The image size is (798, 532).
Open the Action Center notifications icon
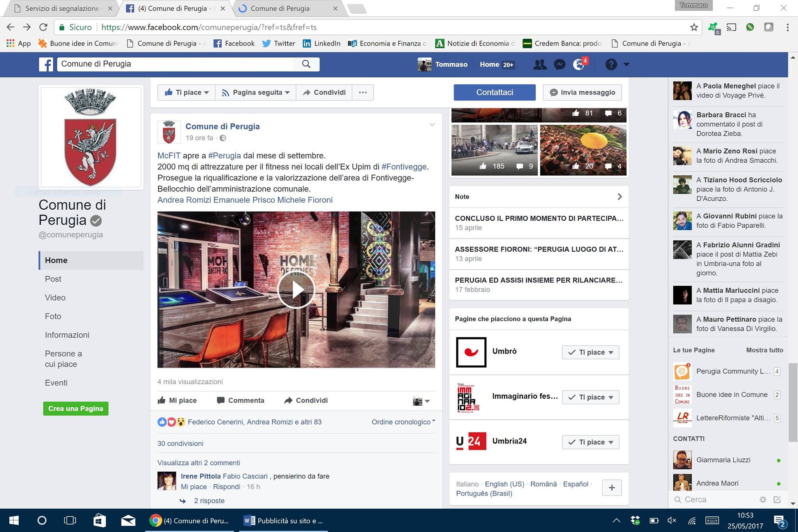779,521
